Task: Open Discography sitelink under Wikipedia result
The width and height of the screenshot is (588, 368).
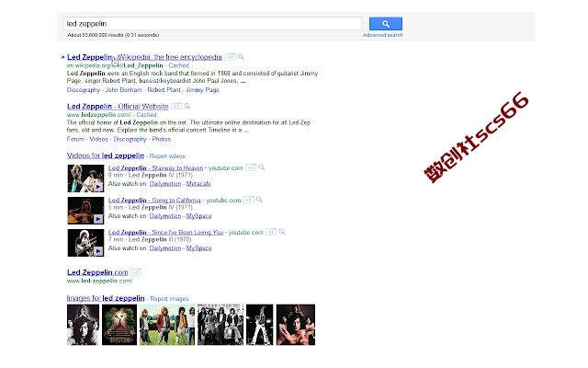Action: click(x=84, y=90)
